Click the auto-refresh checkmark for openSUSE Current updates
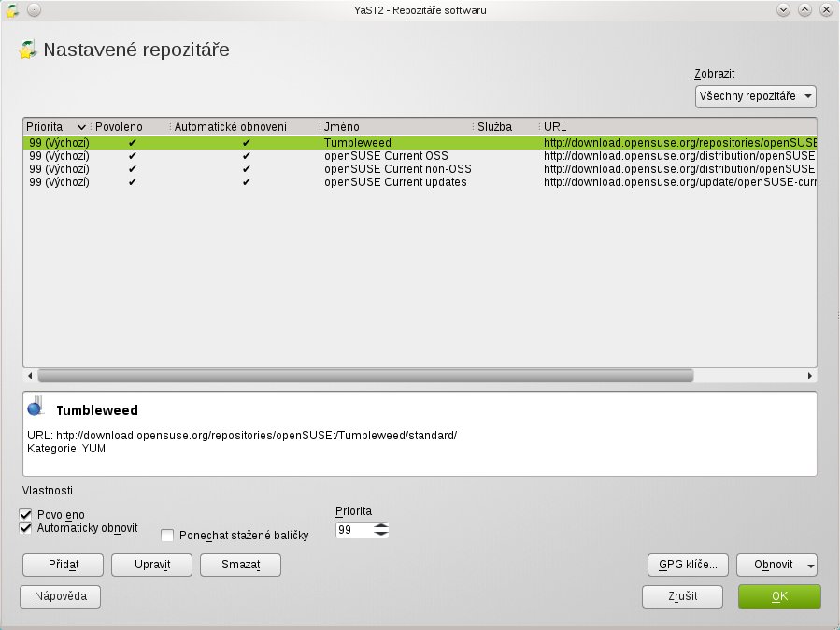Screen dimensions: 840x630 pos(247,182)
